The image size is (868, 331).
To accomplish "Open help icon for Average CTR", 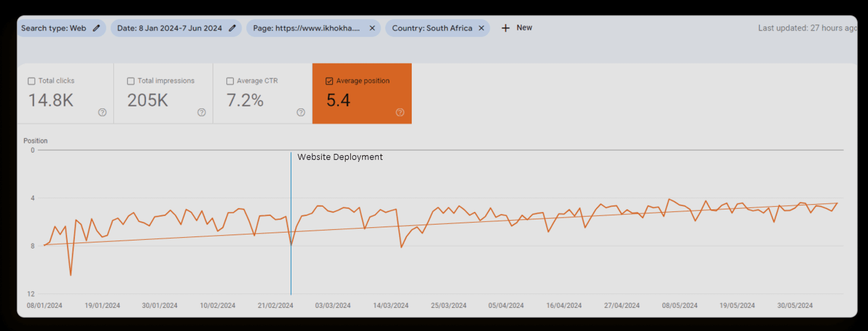I will click(x=301, y=112).
